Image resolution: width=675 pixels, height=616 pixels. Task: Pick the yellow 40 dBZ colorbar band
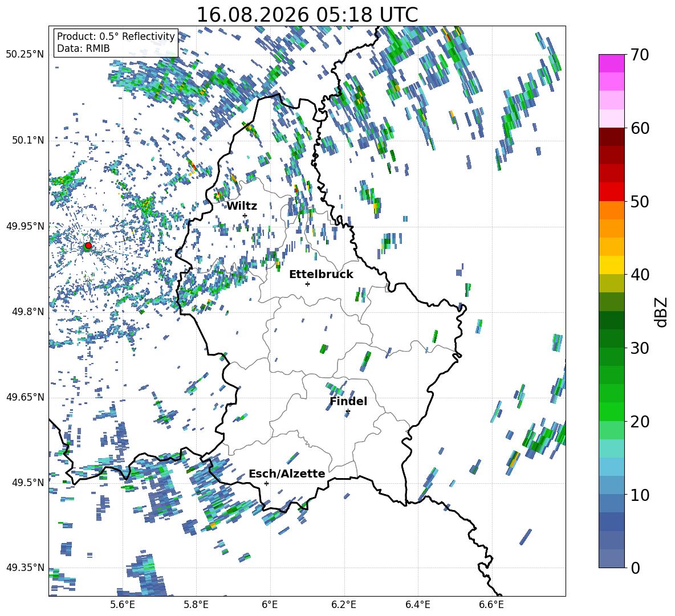pos(611,265)
